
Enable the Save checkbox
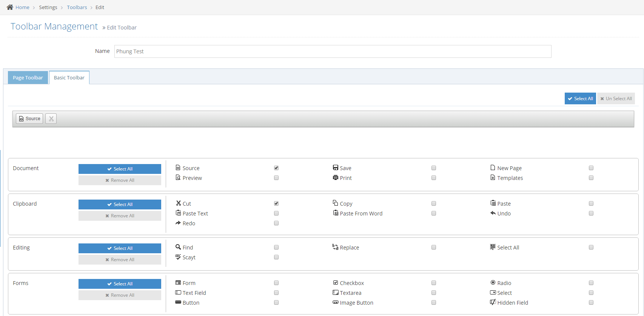(x=434, y=168)
